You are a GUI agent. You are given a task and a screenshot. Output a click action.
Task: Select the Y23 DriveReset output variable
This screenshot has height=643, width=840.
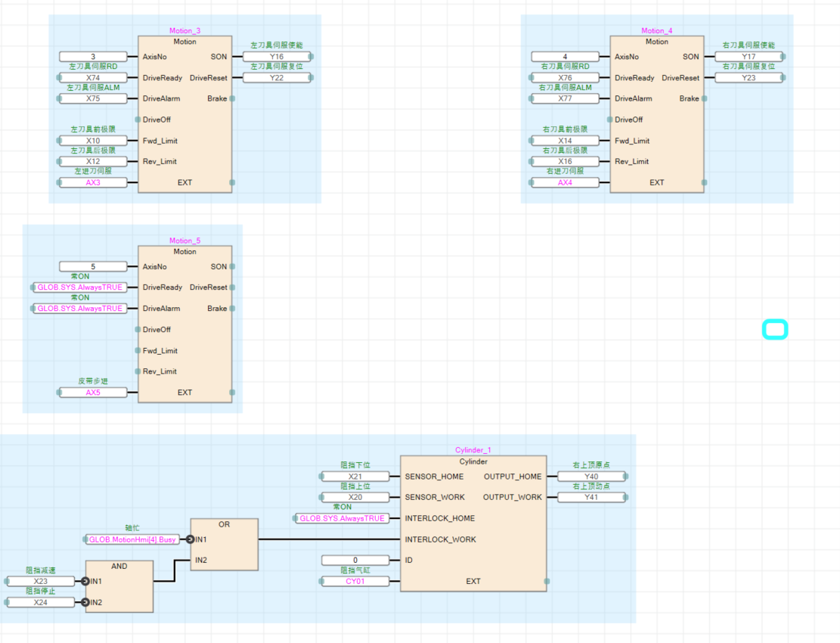pos(749,78)
